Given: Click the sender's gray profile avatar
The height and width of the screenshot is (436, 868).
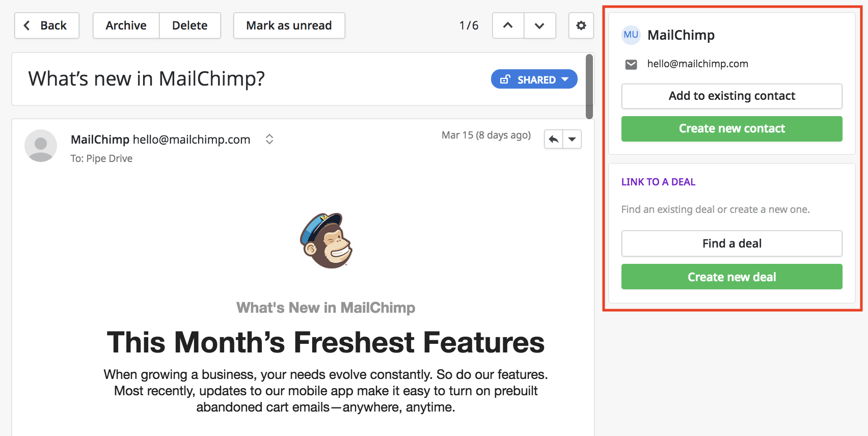Looking at the screenshot, I should click(x=41, y=146).
